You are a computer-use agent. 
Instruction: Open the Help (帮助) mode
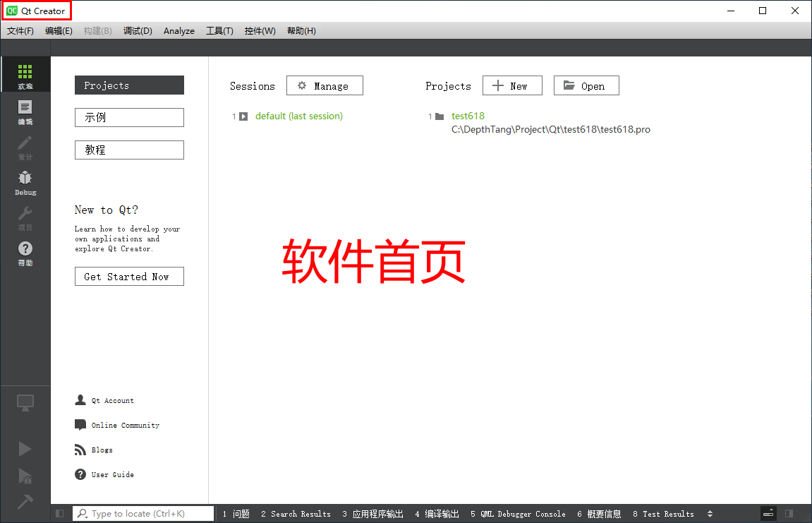pyautogui.click(x=25, y=253)
